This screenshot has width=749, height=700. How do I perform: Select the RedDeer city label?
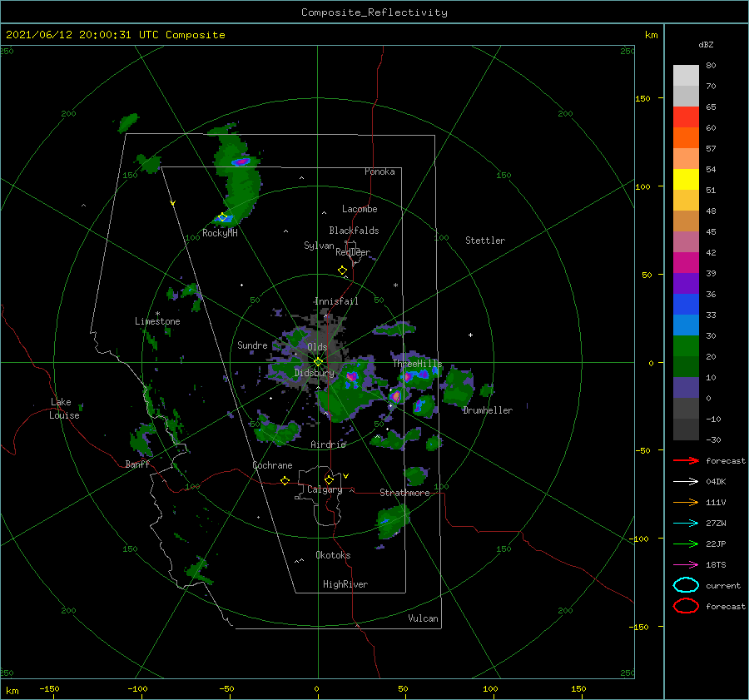pos(353,252)
